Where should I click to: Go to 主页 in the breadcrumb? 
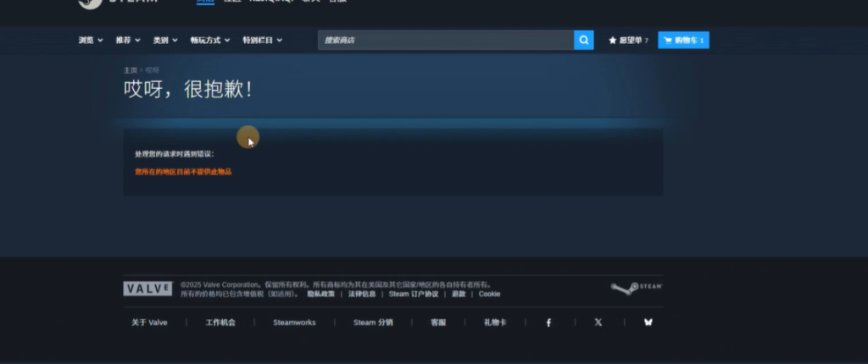(130, 69)
